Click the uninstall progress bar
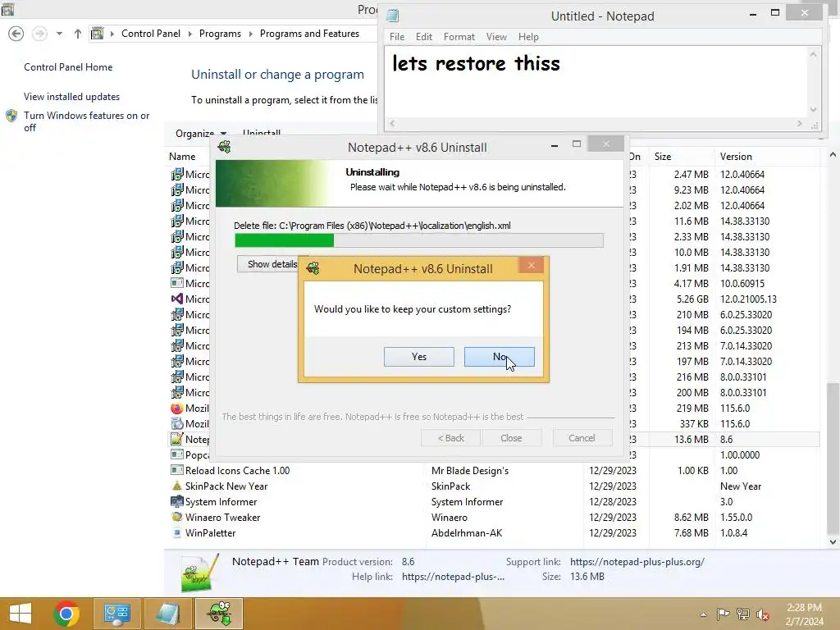Image resolution: width=840 pixels, height=630 pixels. 419,240
